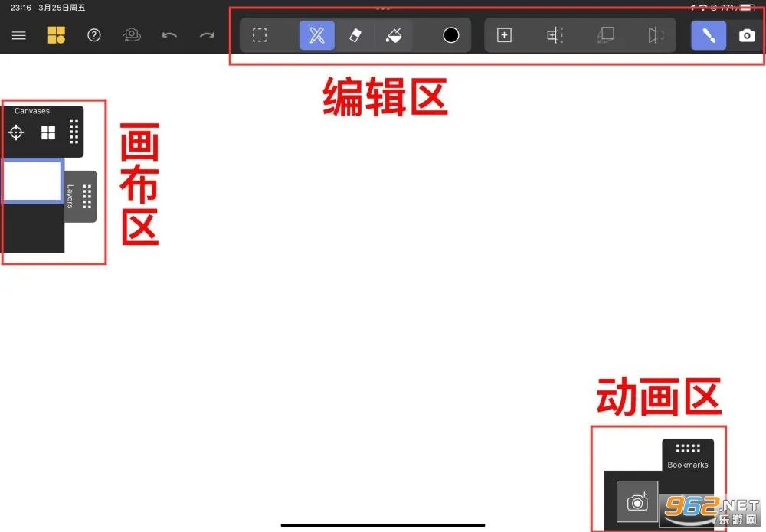The width and height of the screenshot is (766, 532).
Task: Undo the last stroke
Action: point(169,35)
